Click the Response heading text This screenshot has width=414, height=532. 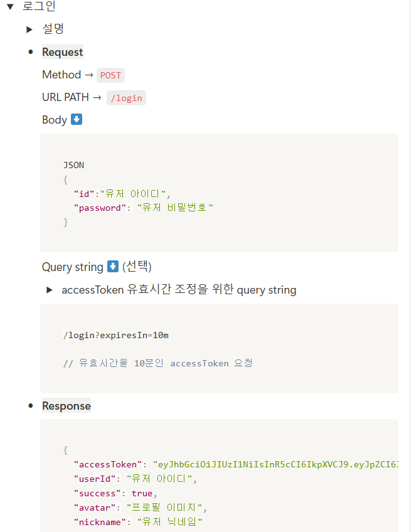pos(66,406)
